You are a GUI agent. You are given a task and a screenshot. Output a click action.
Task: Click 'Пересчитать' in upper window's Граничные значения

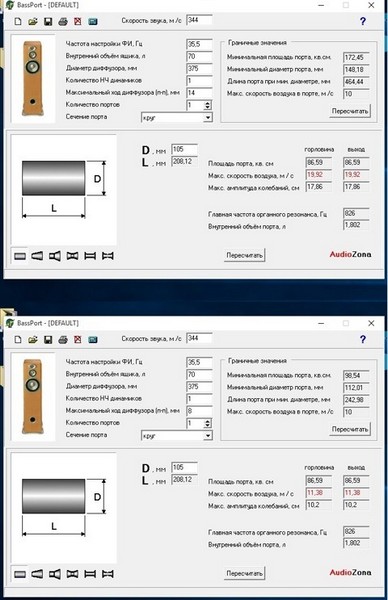tap(350, 111)
